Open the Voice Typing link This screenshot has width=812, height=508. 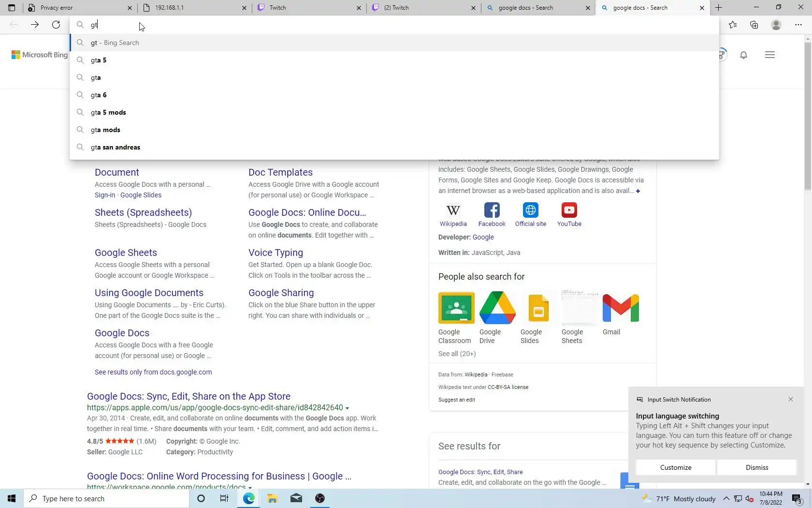tap(275, 253)
